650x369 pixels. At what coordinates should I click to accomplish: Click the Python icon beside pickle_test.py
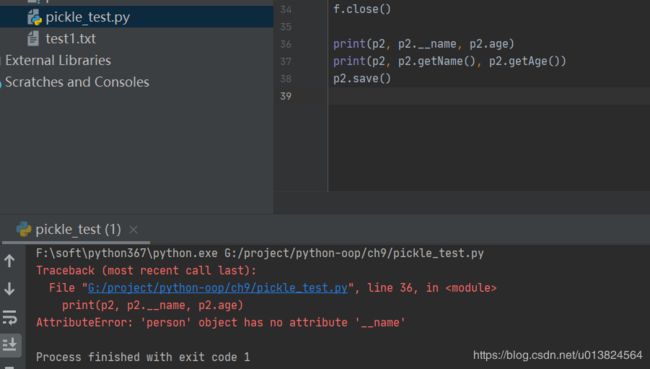coord(34,18)
